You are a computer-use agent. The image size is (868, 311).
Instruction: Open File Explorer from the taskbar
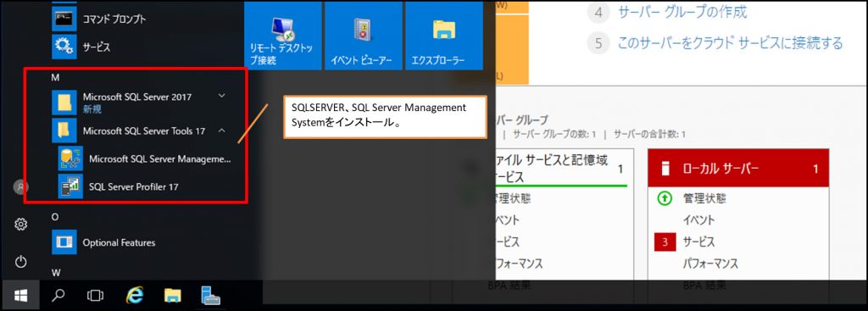[x=173, y=296]
